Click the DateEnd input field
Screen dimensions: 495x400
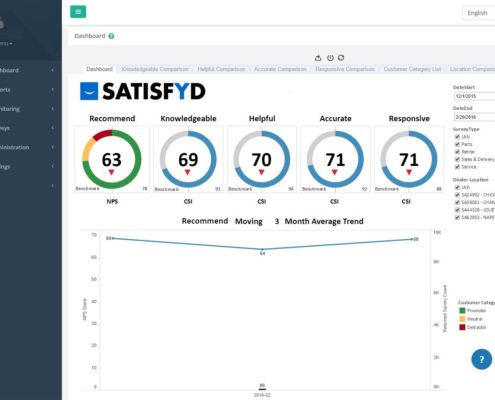(x=475, y=117)
